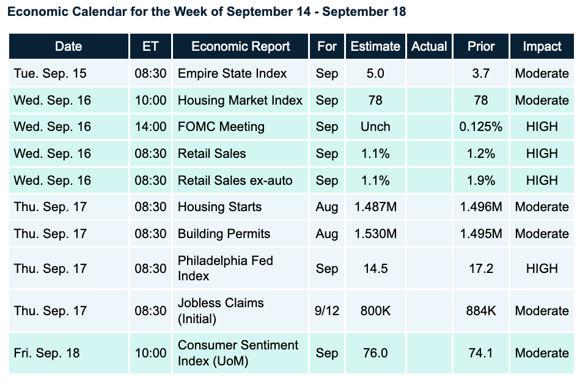This screenshot has width=588, height=388.
Task: Select the 1.530M estimate value
Action: click(375, 234)
